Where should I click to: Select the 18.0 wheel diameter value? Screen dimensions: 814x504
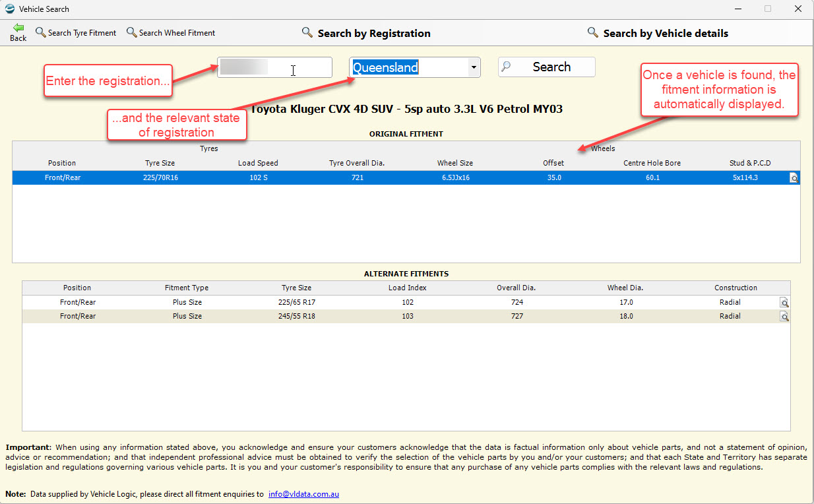coord(625,316)
